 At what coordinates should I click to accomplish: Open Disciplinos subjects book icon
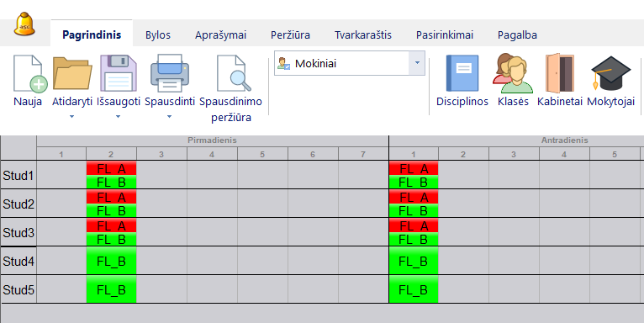(462, 81)
